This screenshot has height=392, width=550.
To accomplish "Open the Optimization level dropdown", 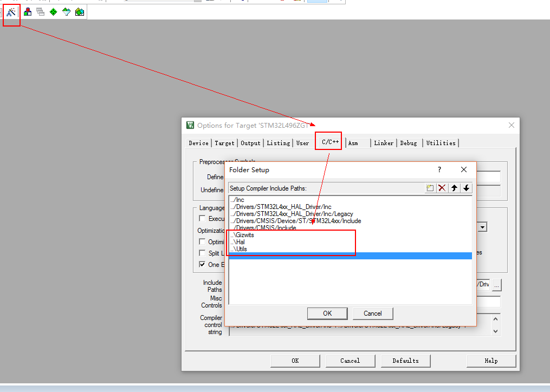I will click(482, 226).
